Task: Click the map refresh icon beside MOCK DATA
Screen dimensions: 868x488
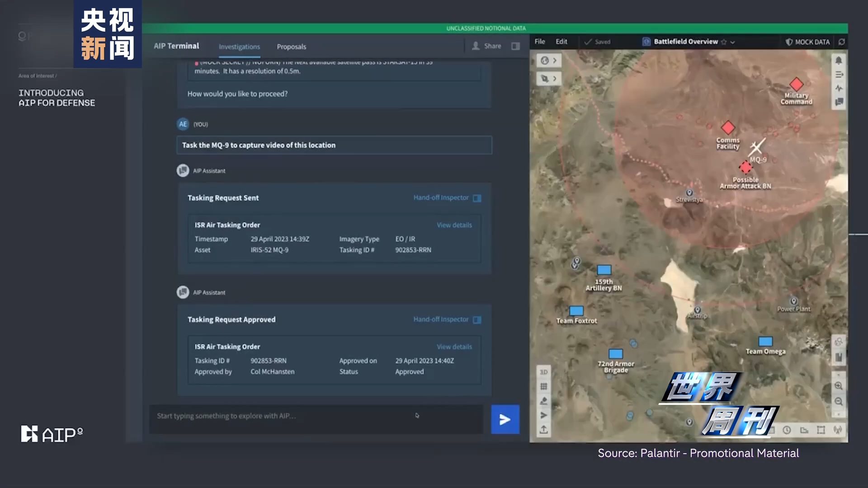Action: tap(841, 42)
